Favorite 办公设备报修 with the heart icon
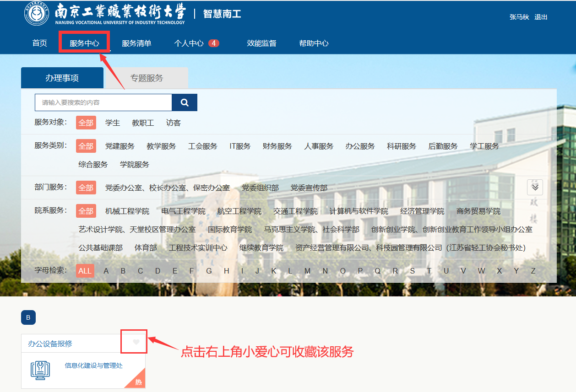The width and height of the screenshot is (576, 392). point(136,342)
